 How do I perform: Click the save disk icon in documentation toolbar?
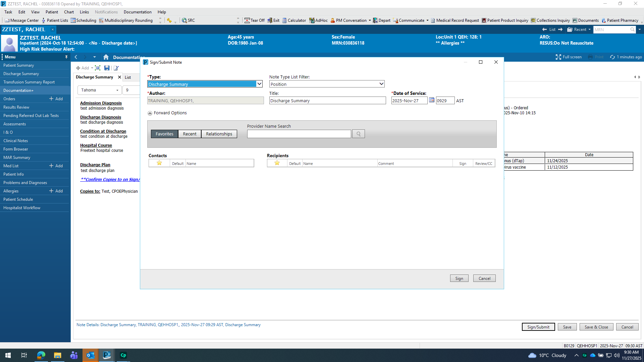click(107, 68)
